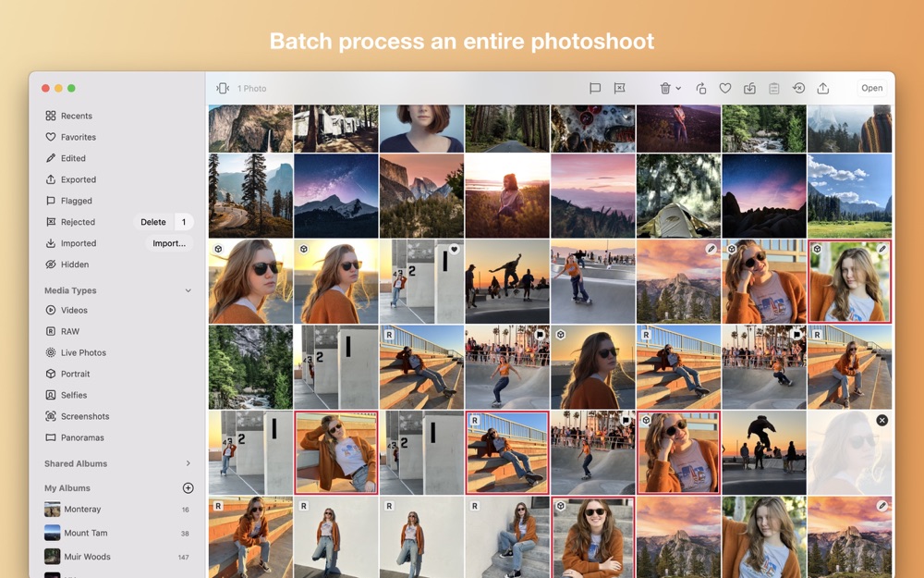Collapse the Media Types section chevron
924x578 pixels.
tap(188, 290)
